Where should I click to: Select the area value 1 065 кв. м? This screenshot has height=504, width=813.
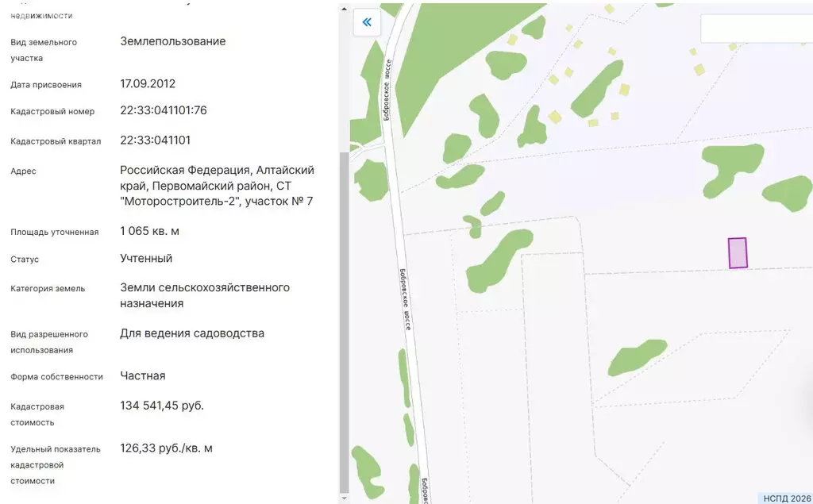point(149,231)
